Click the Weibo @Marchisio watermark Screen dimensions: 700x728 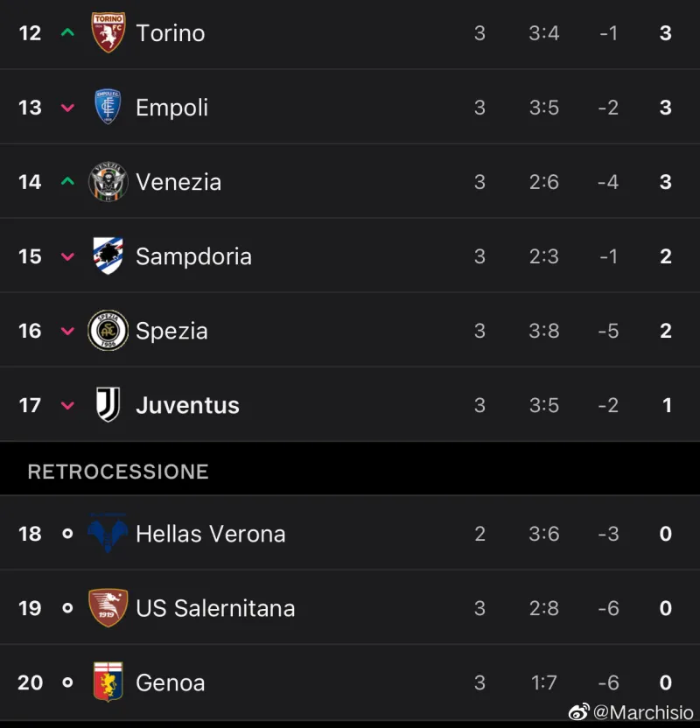coord(632,713)
